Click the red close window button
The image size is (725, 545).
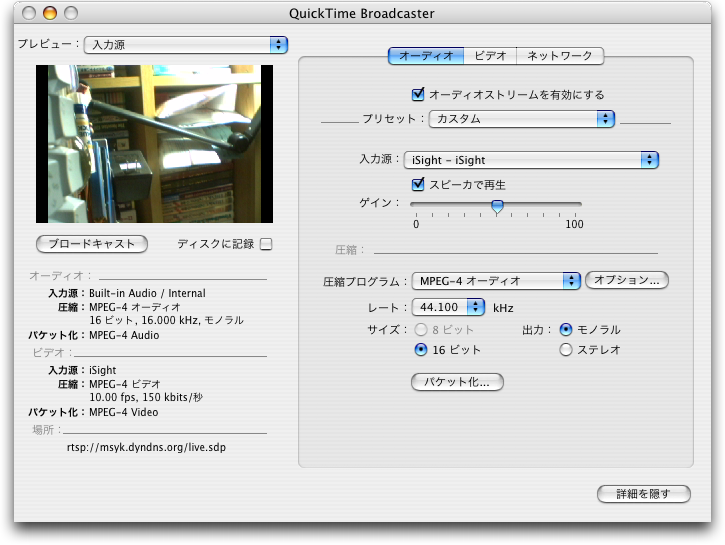pyautogui.click(x=27, y=14)
